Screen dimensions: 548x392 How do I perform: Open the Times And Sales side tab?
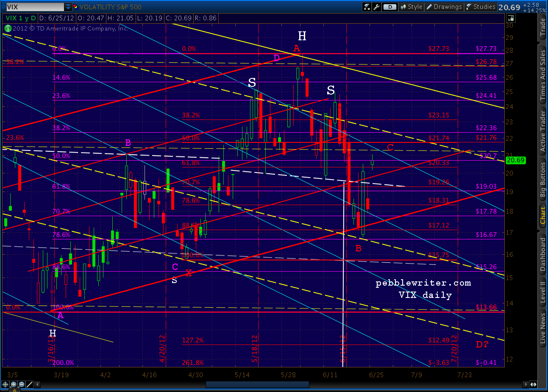(x=543, y=75)
